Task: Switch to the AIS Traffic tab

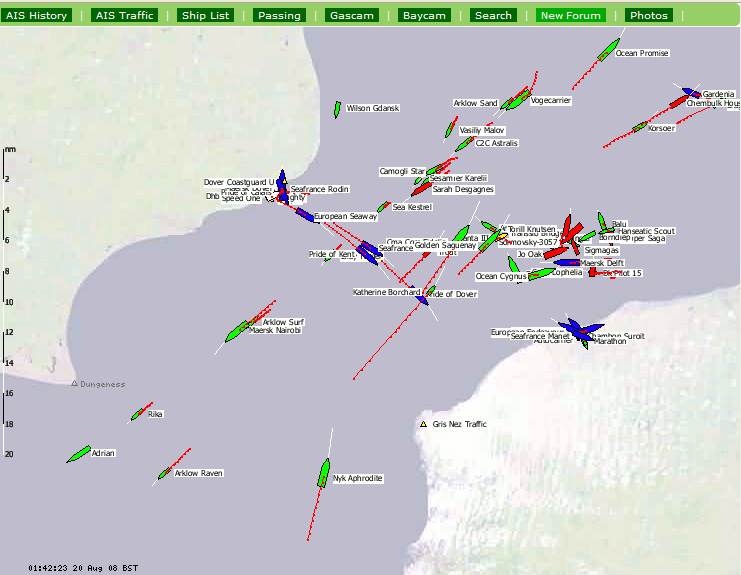Action: (x=123, y=16)
